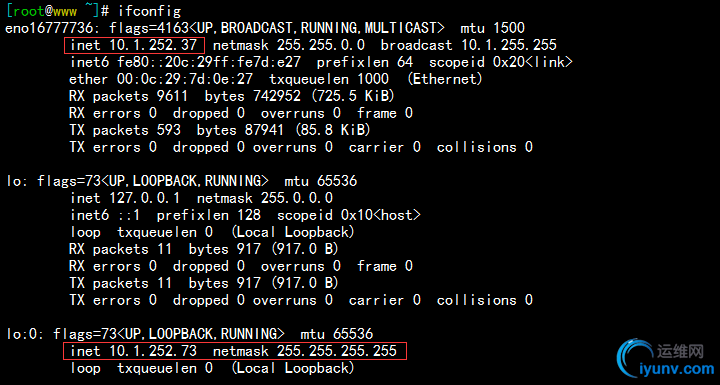
Task: Click the broadcast 10.1.255.255 address
Action: click(x=468, y=45)
